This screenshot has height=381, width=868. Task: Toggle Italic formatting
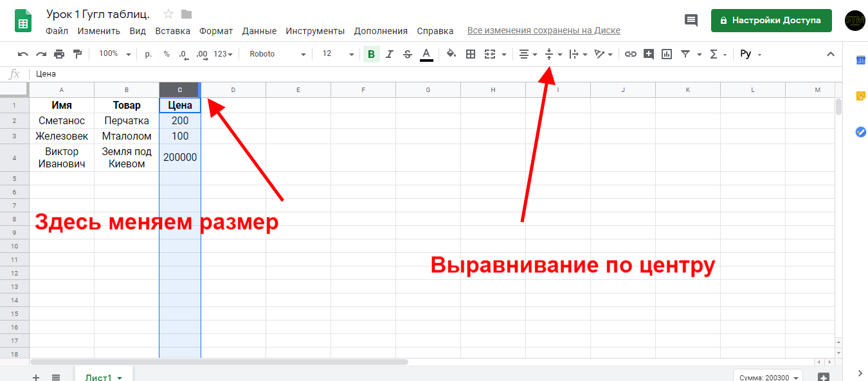point(389,54)
